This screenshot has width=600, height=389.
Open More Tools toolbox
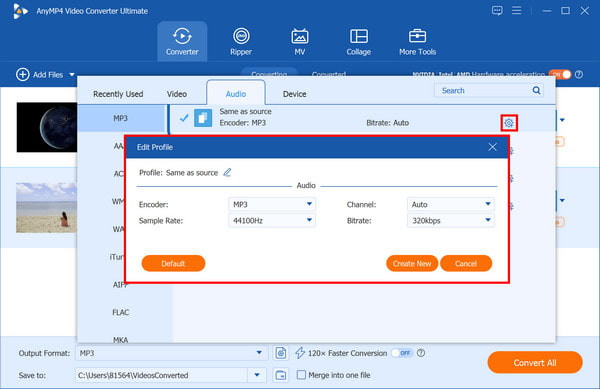point(417,41)
